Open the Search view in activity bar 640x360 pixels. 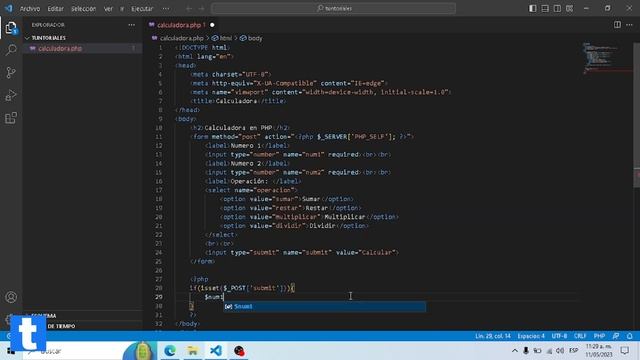point(11,50)
